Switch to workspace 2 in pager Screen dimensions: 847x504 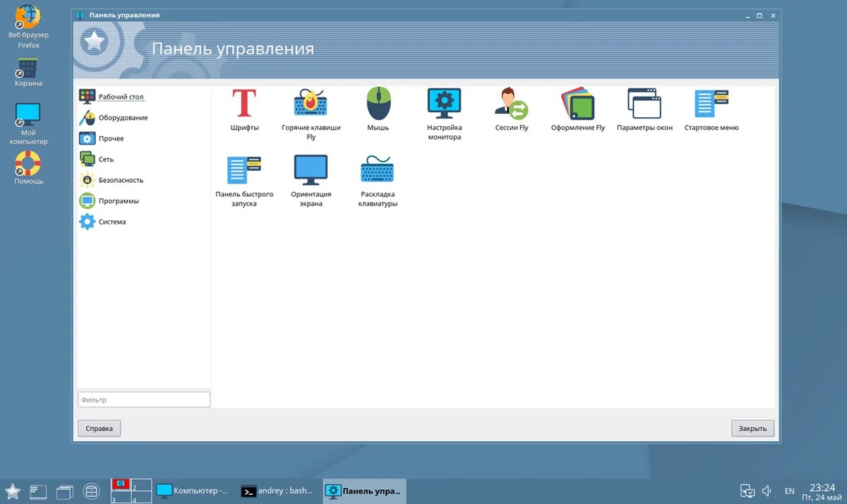click(x=141, y=485)
